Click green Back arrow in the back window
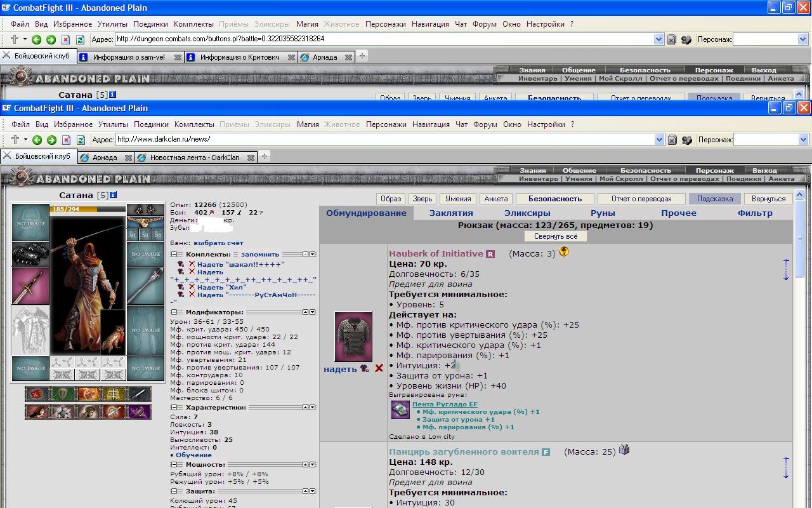The width and height of the screenshot is (812, 508). [37, 39]
